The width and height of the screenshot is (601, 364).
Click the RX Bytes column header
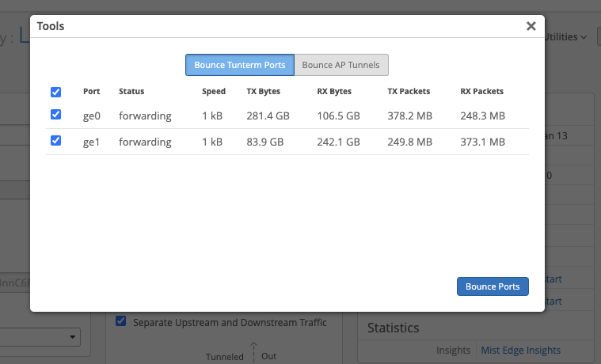[334, 92]
